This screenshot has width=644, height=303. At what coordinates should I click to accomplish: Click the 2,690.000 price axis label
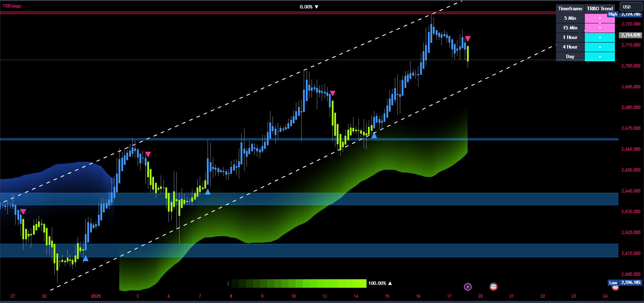[631, 87]
